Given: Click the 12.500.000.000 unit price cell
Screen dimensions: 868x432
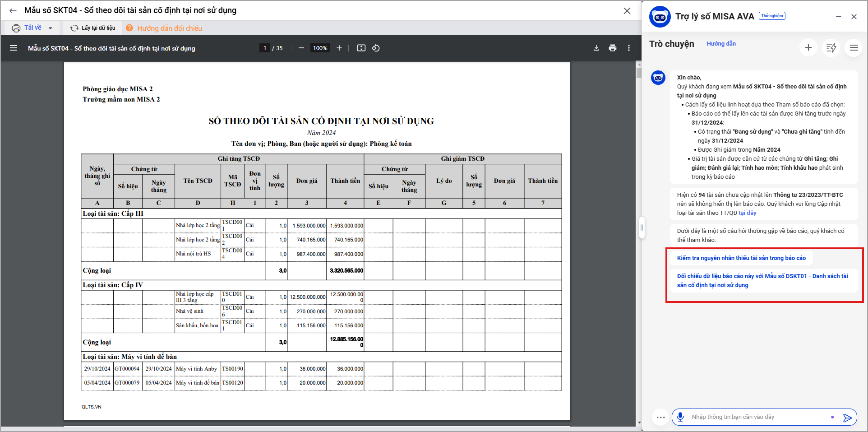Looking at the screenshot, I should pyautogui.click(x=308, y=297).
